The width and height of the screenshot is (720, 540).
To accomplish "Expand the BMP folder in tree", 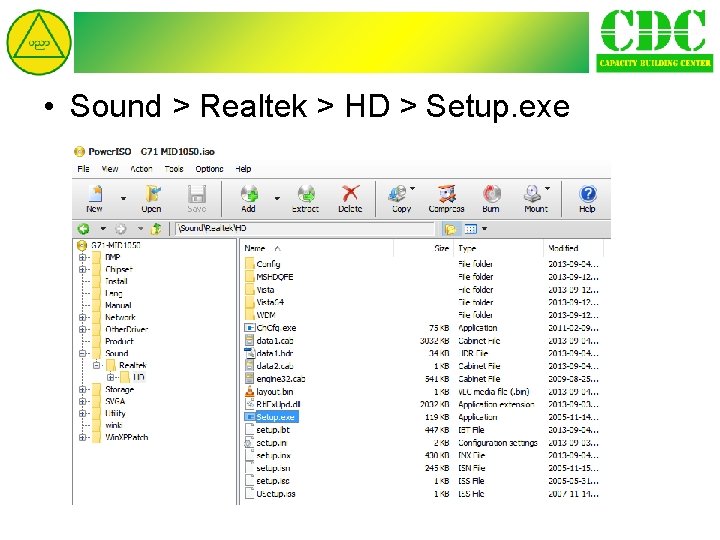I will click(83, 257).
